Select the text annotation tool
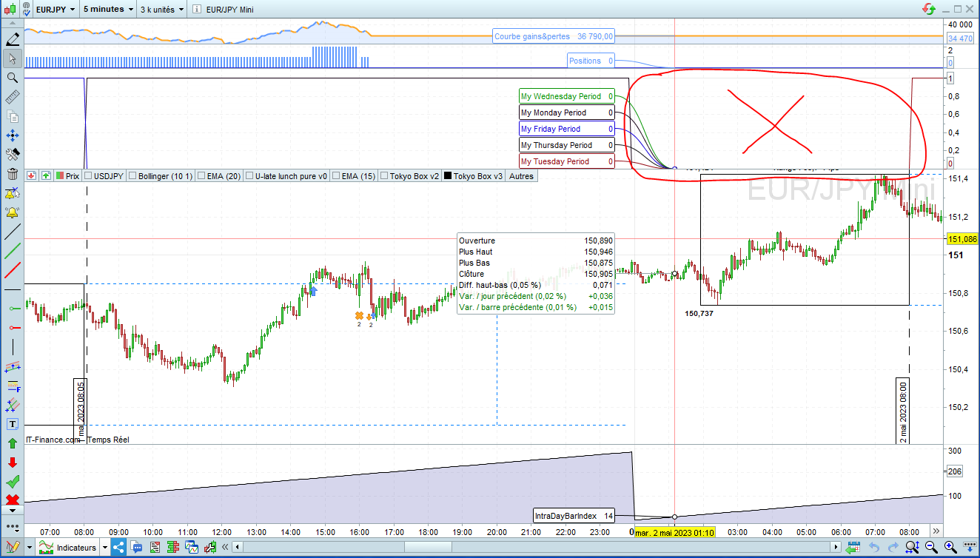This screenshot has width=980, height=558. point(12,424)
